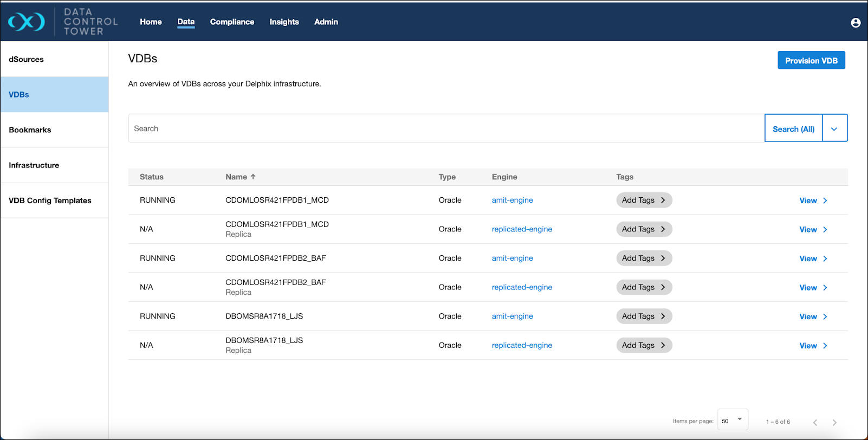Click View chevron for first CDOMLOSR421FPDB1_MCD row
This screenshot has height=440, width=868.
click(825, 200)
